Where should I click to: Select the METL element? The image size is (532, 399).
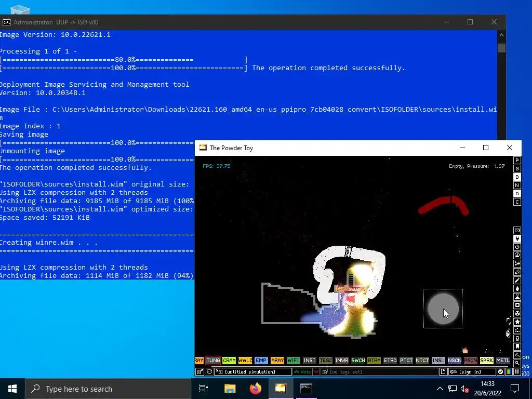pos(502,361)
